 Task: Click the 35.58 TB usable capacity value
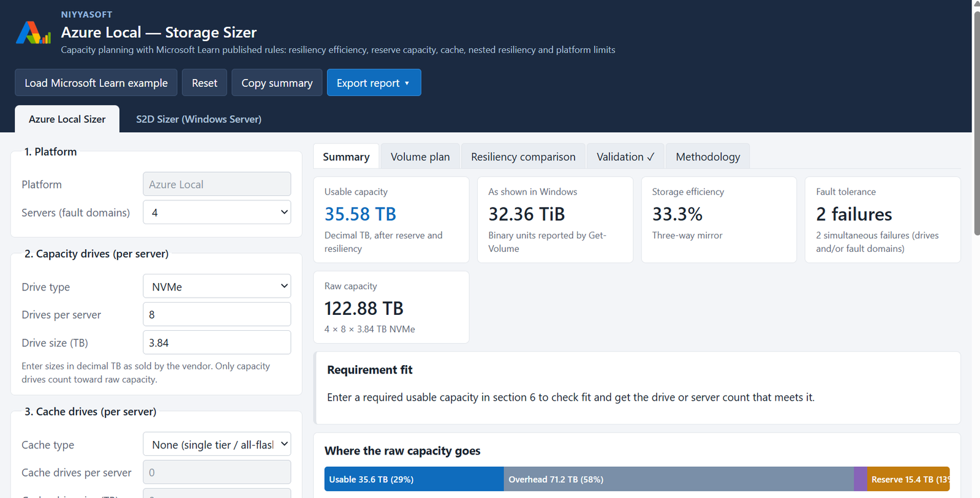(x=360, y=214)
